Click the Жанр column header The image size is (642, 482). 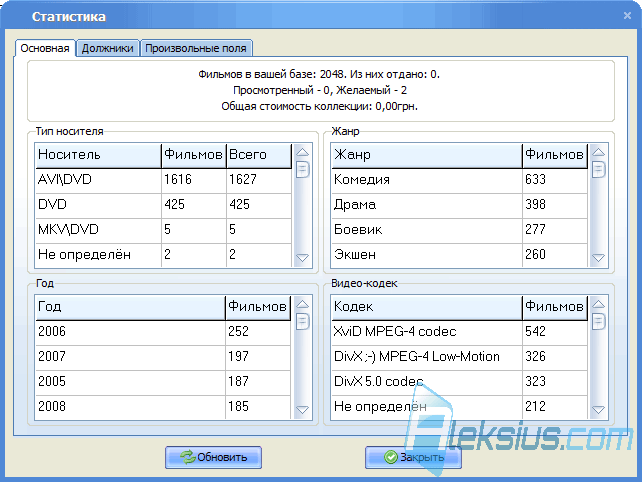pyautogui.click(x=427, y=155)
